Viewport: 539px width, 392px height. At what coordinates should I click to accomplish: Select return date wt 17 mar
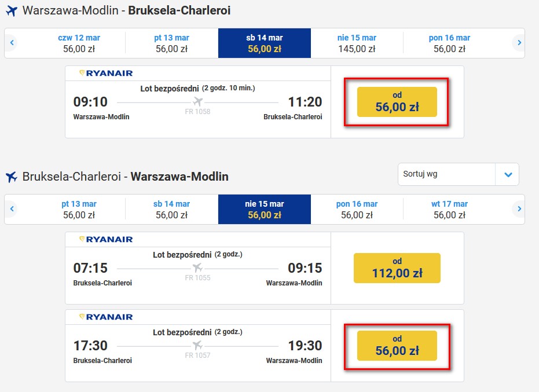click(449, 209)
